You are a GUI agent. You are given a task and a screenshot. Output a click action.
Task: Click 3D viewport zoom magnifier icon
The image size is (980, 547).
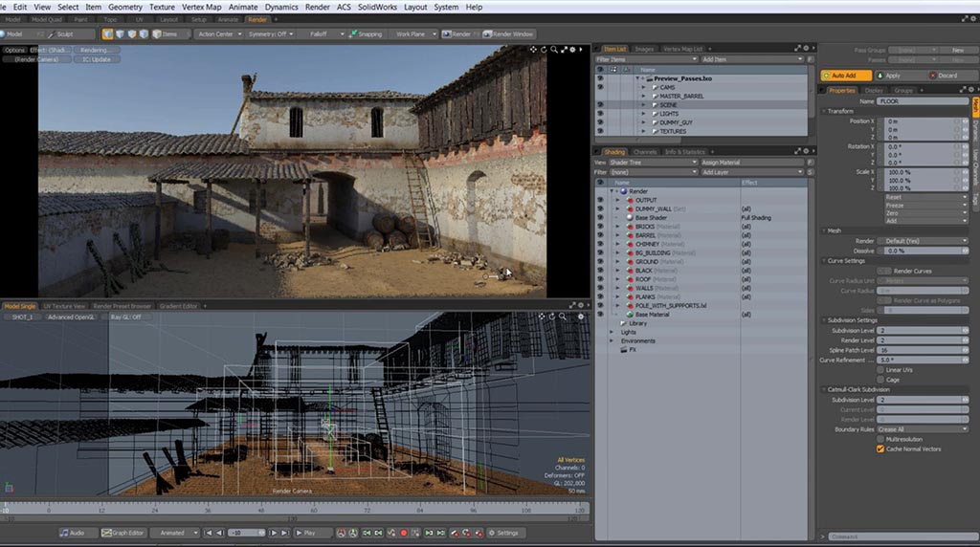pos(563,317)
